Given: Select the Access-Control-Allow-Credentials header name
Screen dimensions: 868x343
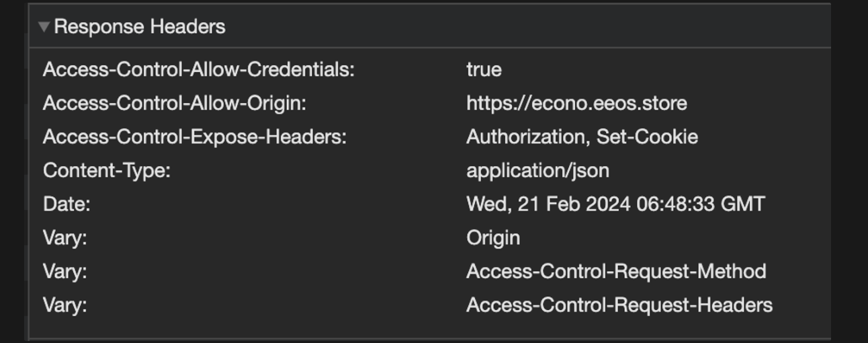Looking at the screenshot, I should (199, 70).
